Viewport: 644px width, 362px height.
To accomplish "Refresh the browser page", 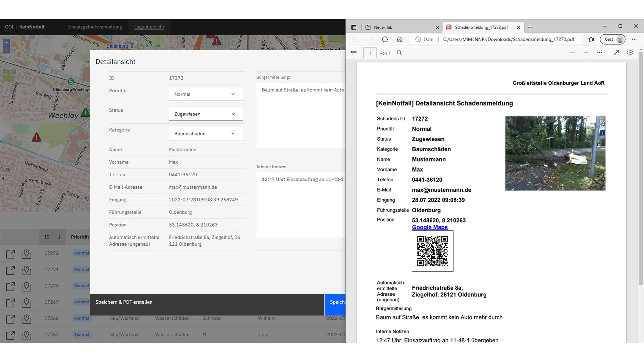I will point(385,39).
